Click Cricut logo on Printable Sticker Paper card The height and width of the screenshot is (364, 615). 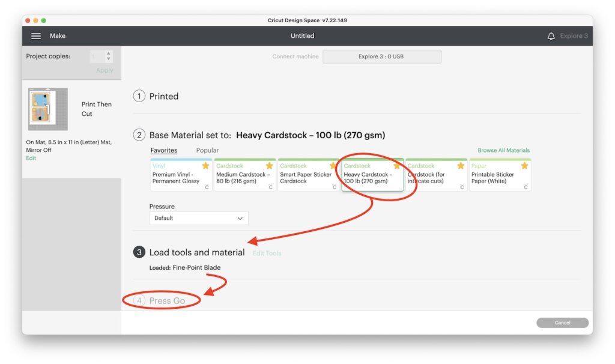[x=526, y=187]
